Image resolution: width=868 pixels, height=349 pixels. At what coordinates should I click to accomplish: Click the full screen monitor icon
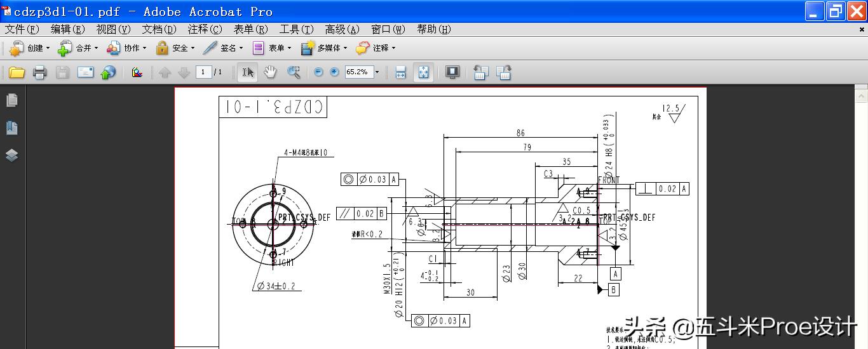452,72
